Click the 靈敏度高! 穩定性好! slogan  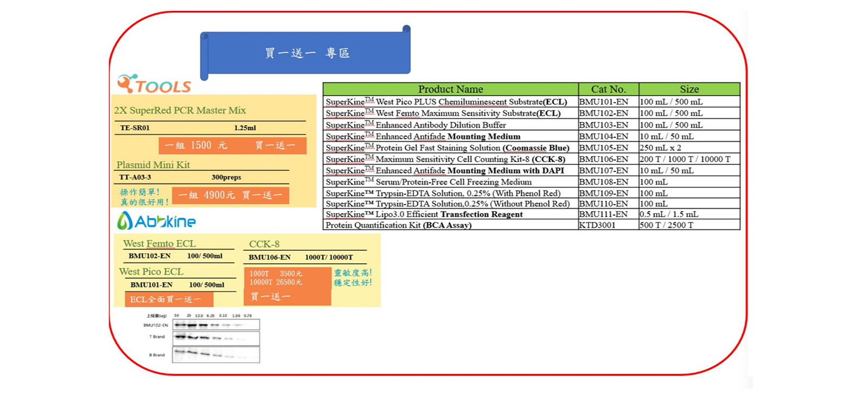(x=353, y=278)
